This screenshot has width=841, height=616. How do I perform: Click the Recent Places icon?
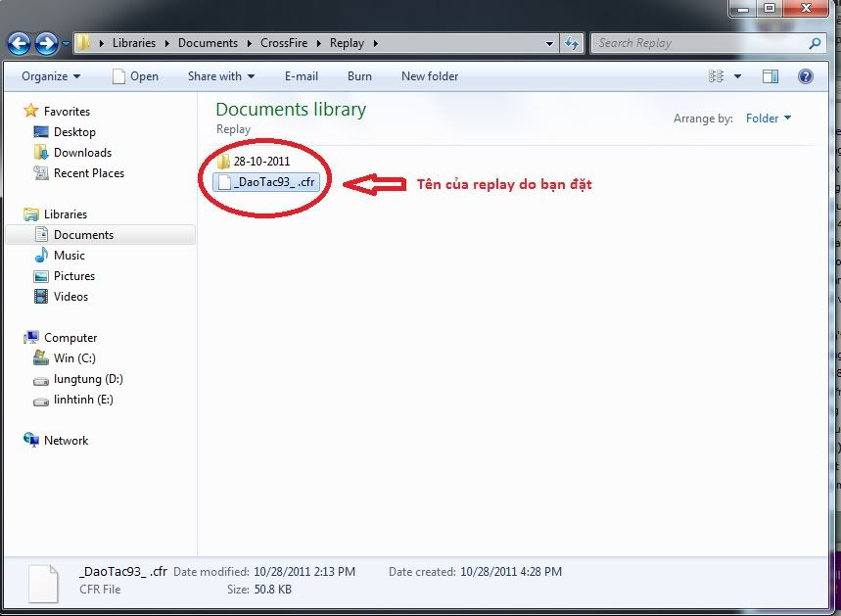pos(41,172)
